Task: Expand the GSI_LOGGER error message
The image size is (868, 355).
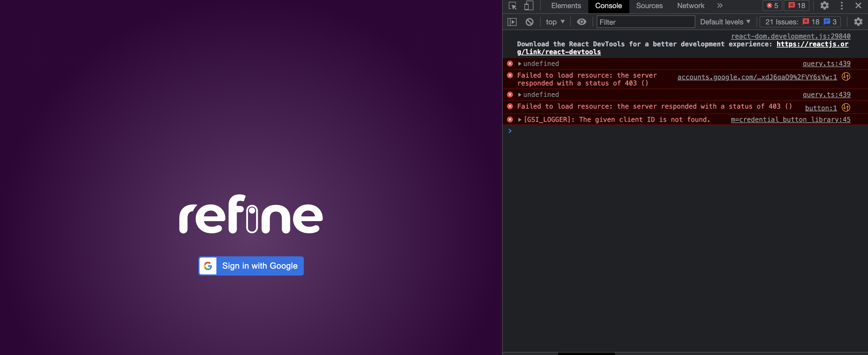Action: coord(520,119)
